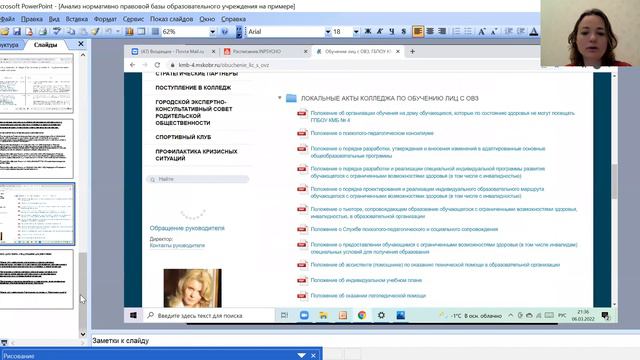This screenshot has height=360, width=640.
Task: Collapse the ЛОКАЛЬНЫЕ АКТЫ КОЛЛЕДЖА folder arrow
Action: (x=280, y=98)
